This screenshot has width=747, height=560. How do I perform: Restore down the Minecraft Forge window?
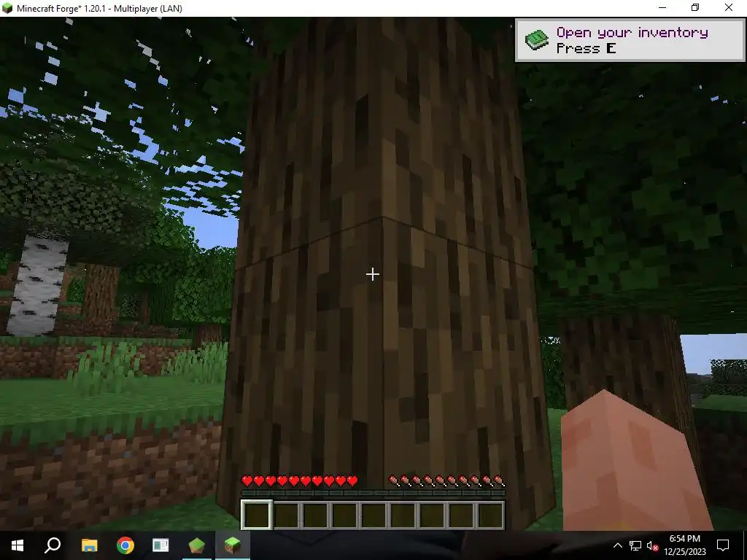[695, 7]
